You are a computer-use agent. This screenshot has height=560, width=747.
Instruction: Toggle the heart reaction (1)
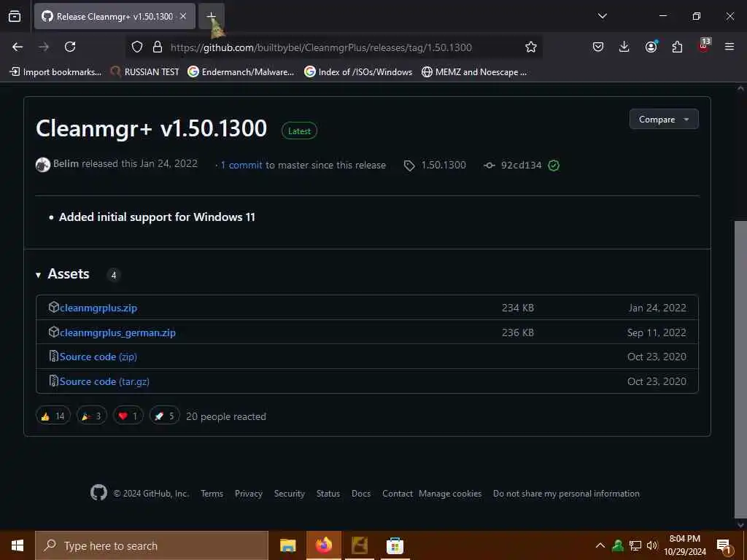[x=128, y=416]
